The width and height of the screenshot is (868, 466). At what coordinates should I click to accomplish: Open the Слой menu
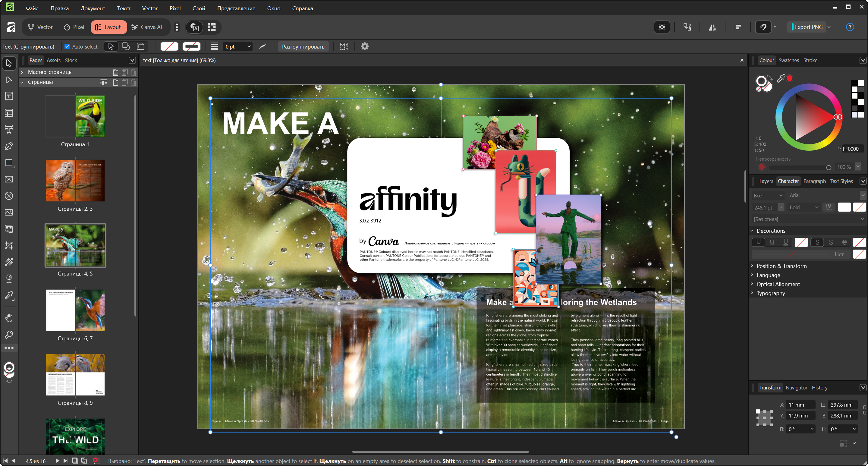(x=199, y=8)
